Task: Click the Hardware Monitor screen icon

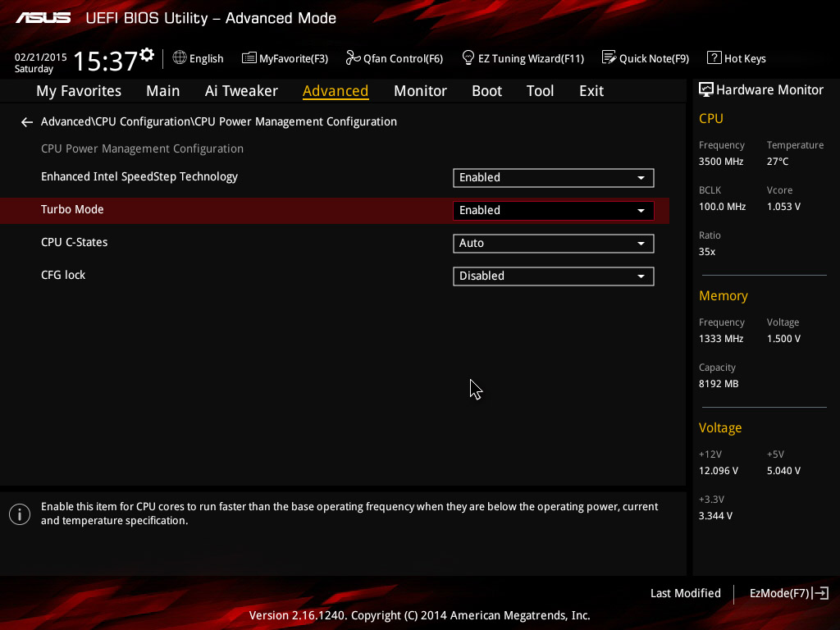Action: click(x=706, y=90)
